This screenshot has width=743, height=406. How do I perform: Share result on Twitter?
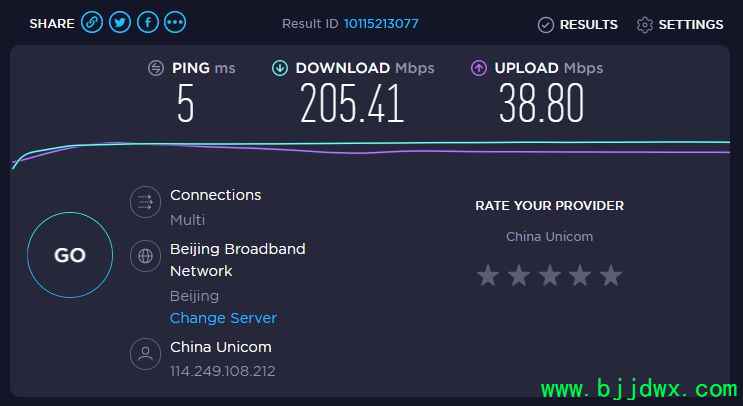tap(120, 23)
